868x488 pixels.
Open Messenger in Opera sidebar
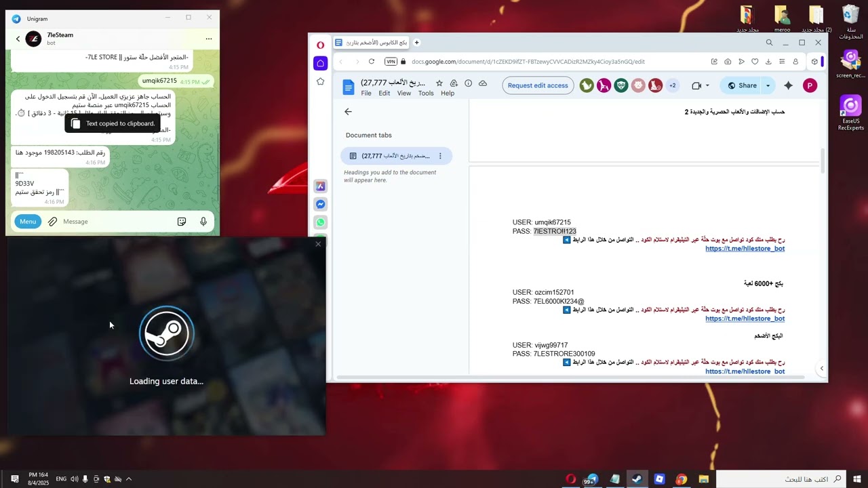[x=321, y=204]
